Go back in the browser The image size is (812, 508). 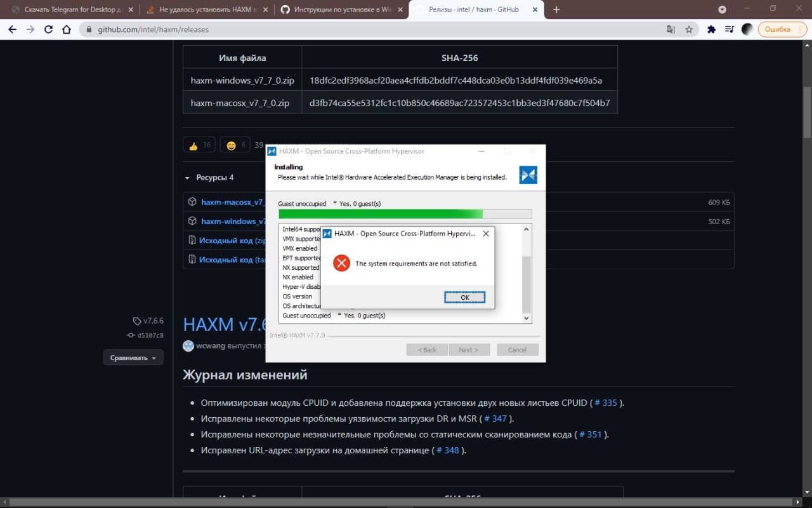(13, 29)
